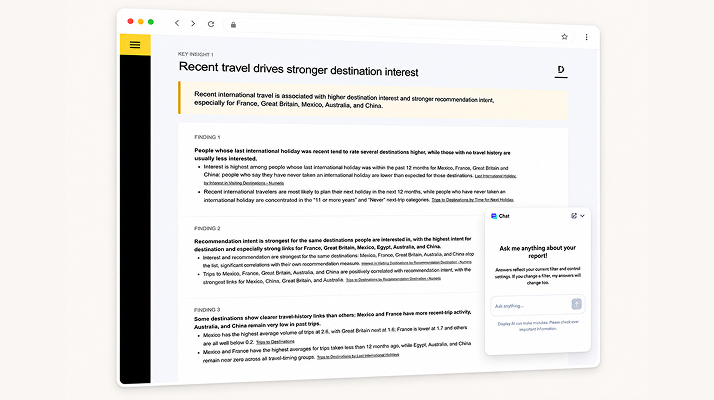Reload the page with refresh icon
The image size is (714, 400).
[211, 24]
